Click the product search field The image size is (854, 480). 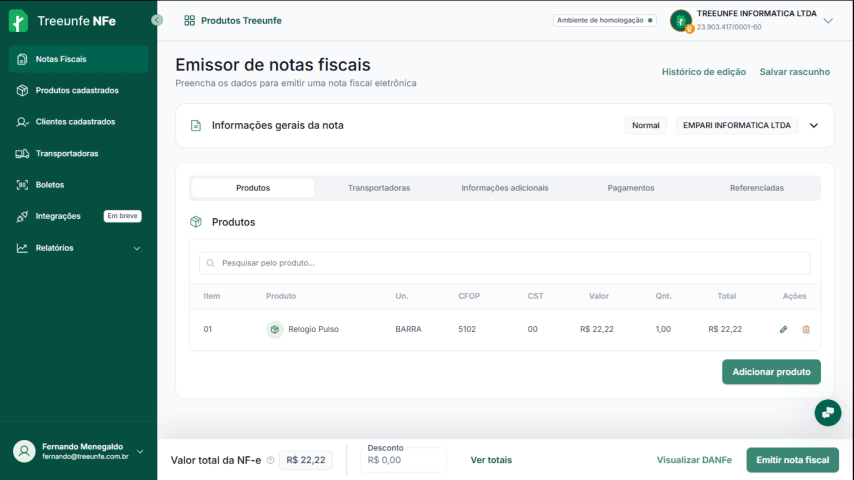point(505,263)
